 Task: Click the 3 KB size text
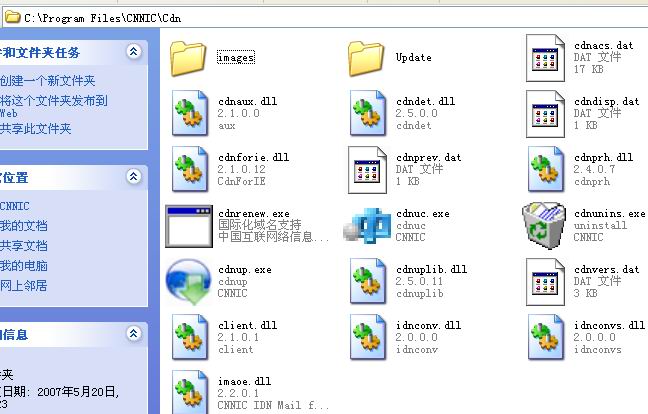[586, 293]
